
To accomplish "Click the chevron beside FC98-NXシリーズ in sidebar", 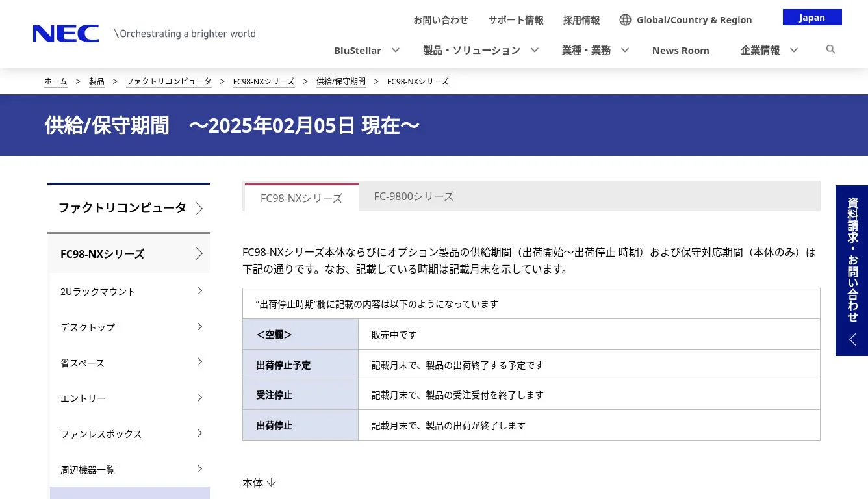I will point(199,253).
